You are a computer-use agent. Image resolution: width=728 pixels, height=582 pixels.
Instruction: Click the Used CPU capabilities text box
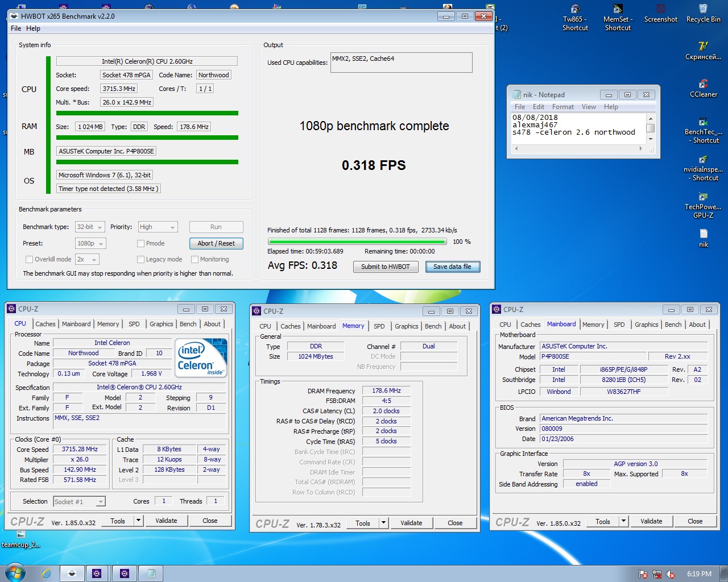click(401, 63)
